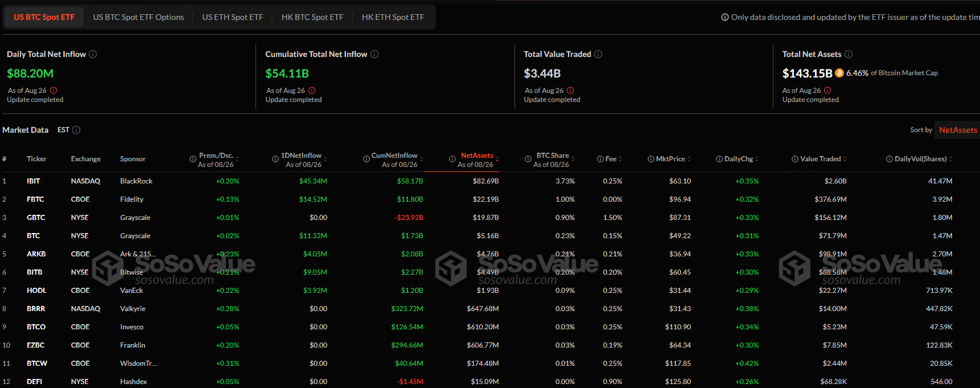Click info icon before MktPrice column header
Image resolution: width=980 pixels, height=388 pixels.
pyautogui.click(x=651, y=159)
